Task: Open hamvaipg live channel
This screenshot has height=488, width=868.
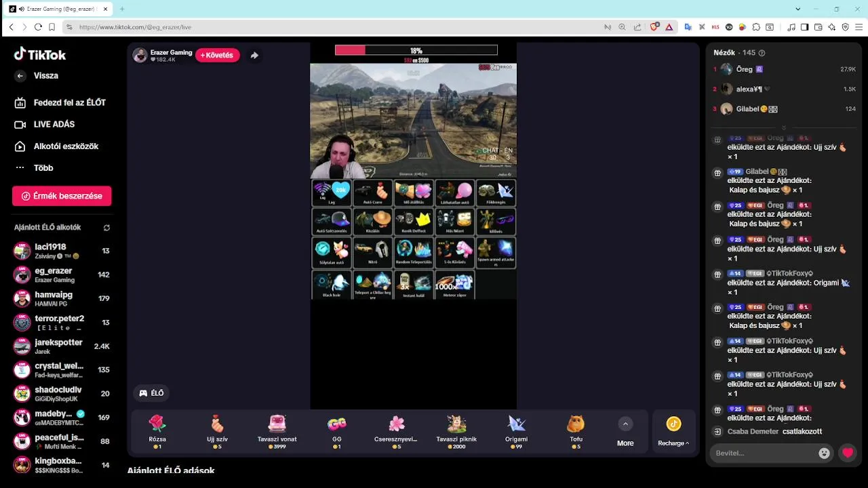Action: tap(62, 298)
